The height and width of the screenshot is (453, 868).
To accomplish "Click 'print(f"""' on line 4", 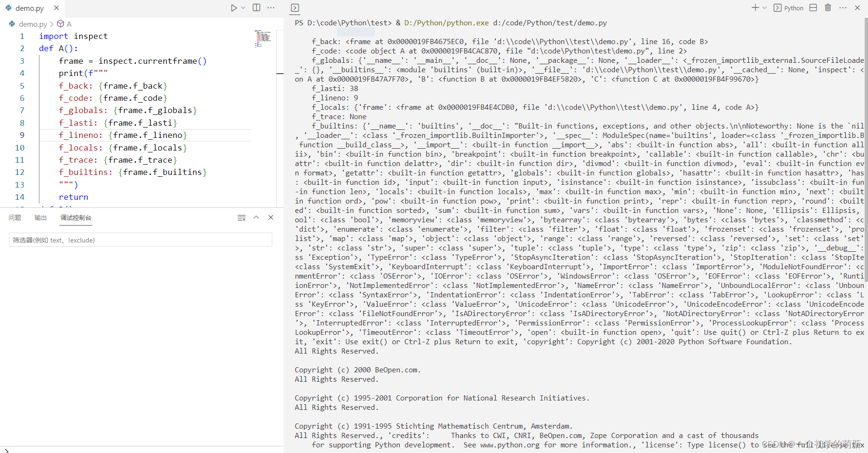I will [x=83, y=73].
